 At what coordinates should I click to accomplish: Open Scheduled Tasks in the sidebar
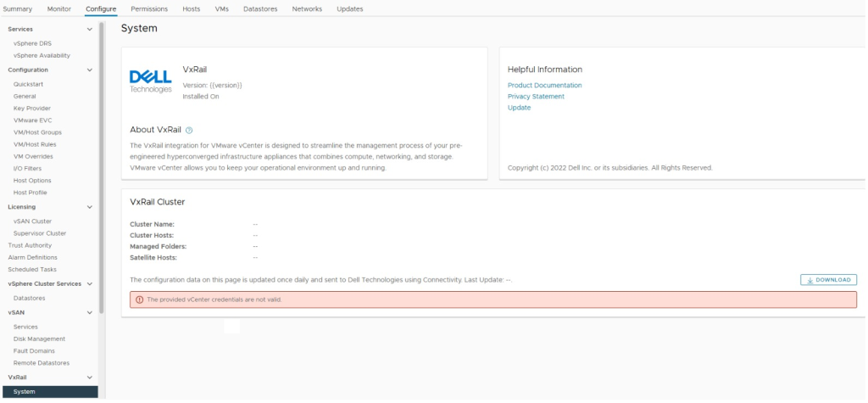pyautogui.click(x=32, y=269)
